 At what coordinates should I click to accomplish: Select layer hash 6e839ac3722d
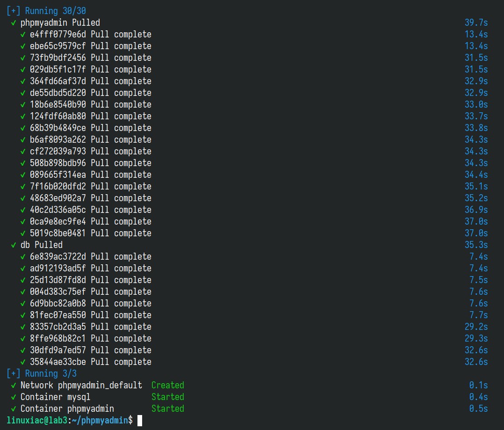coord(58,257)
